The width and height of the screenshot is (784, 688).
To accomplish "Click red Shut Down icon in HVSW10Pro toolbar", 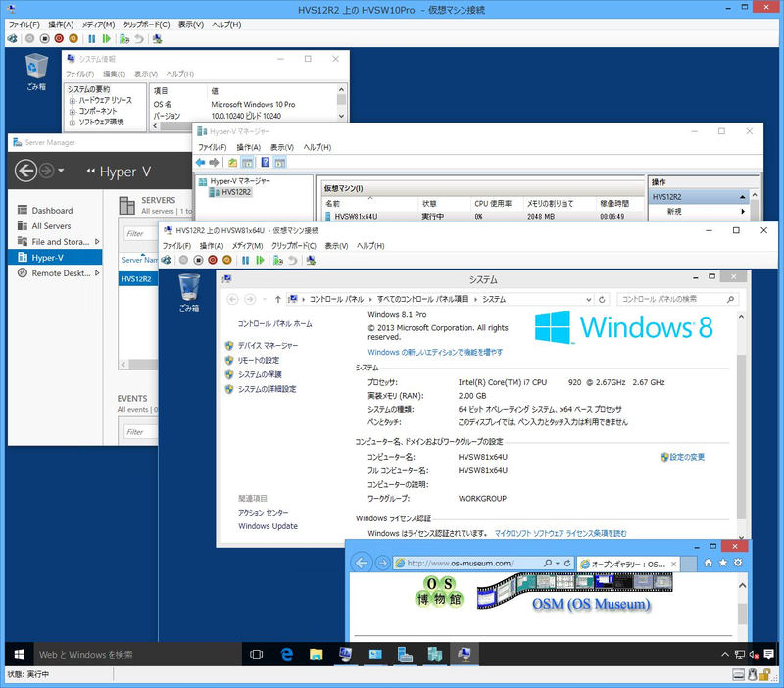I will (59, 38).
